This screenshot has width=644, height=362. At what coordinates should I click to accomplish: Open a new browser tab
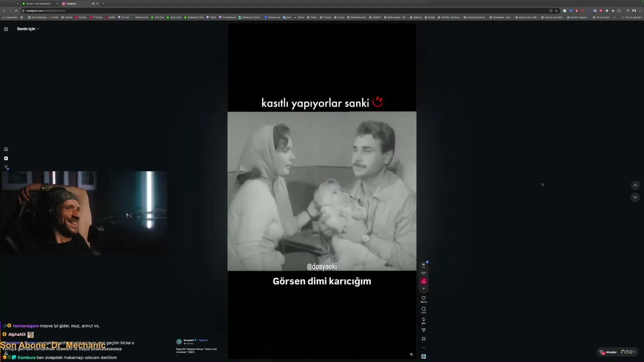[103, 4]
